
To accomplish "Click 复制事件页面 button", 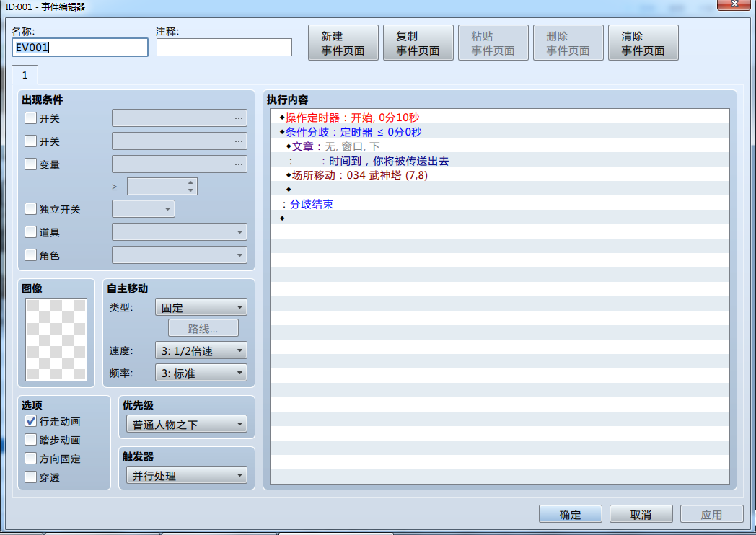I will point(418,43).
